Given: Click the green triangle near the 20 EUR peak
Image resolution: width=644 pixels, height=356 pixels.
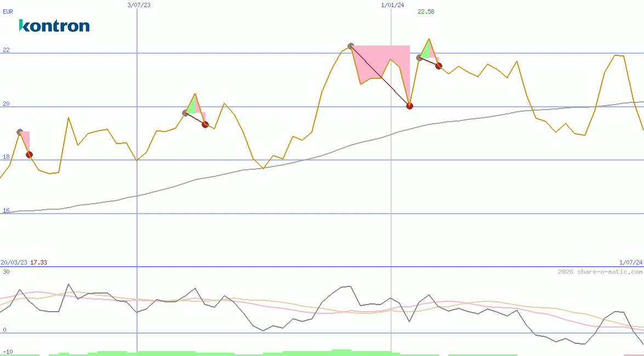Looking at the screenshot, I should coord(191,106).
